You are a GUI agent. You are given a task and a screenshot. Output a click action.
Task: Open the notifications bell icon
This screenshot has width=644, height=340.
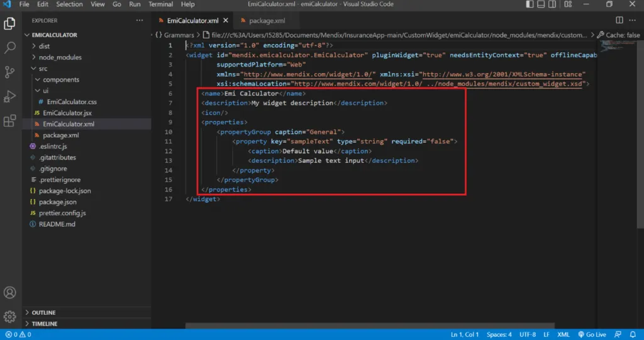[x=633, y=335]
